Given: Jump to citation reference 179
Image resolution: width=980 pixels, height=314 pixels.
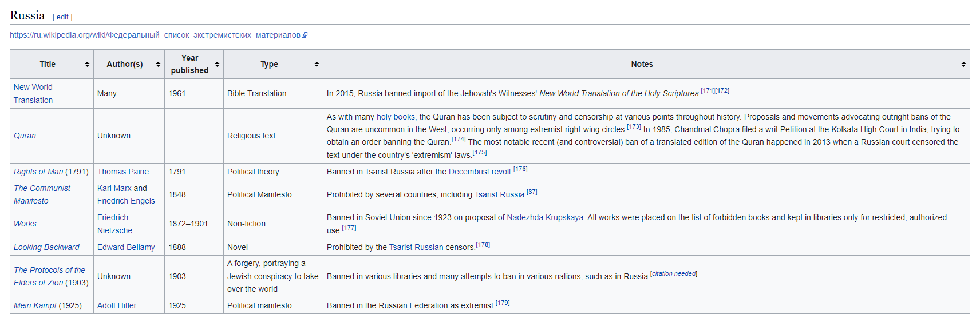Looking at the screenshot, I should point(503,303).
